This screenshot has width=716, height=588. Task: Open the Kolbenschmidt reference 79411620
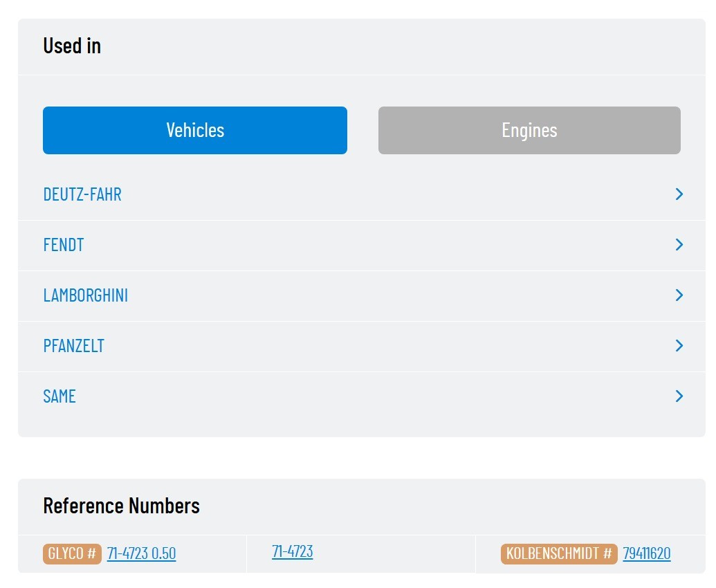pos(647,554)
